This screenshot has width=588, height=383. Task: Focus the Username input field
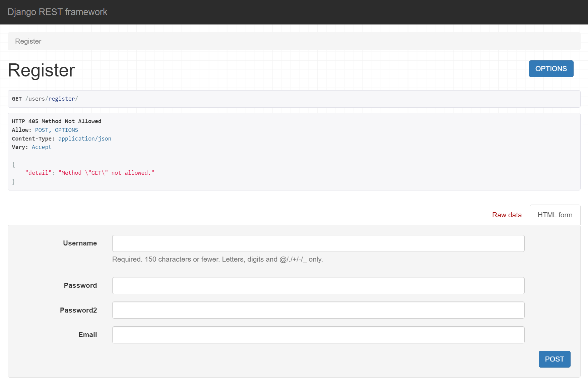tap(318, 243)
